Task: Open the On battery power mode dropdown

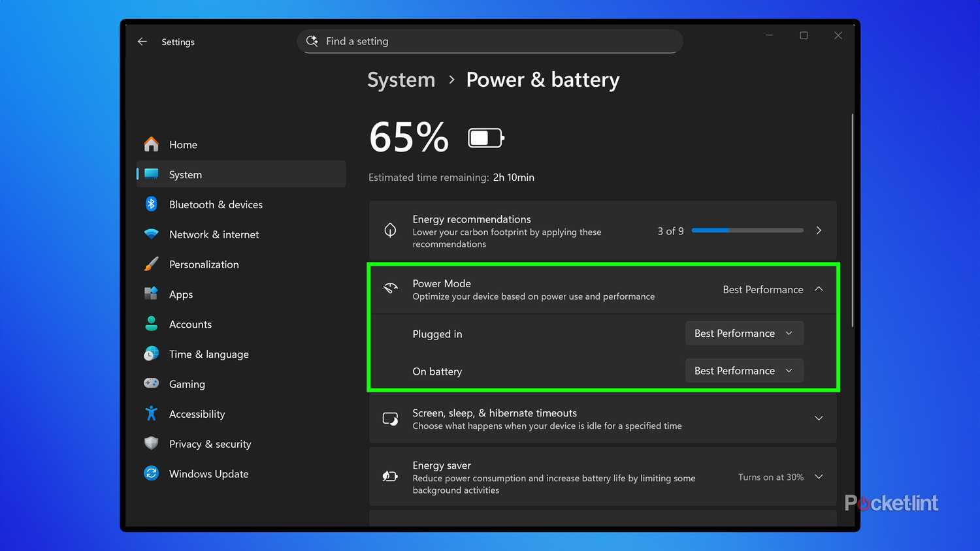Action: pos(743,370)
